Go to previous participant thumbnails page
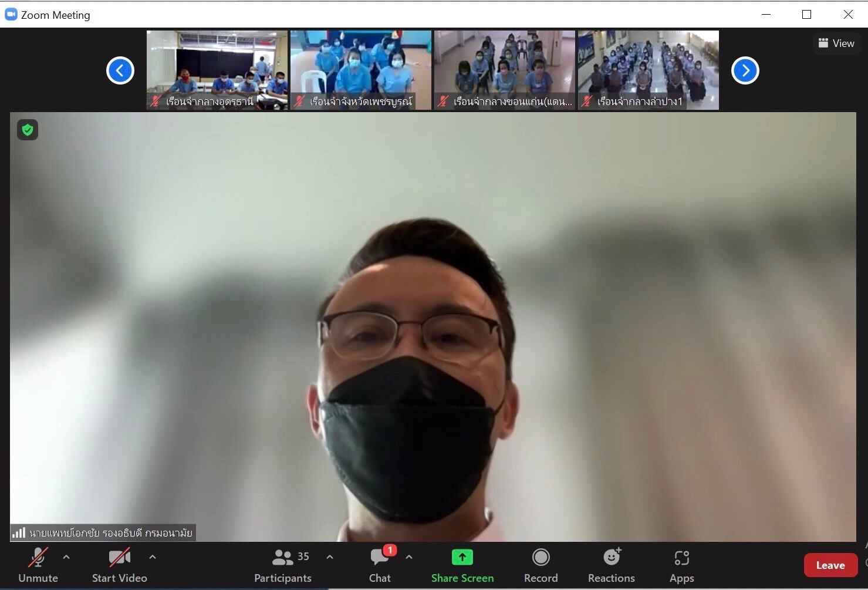This screenshot has height=590, width=868. [x=120, y=70]
